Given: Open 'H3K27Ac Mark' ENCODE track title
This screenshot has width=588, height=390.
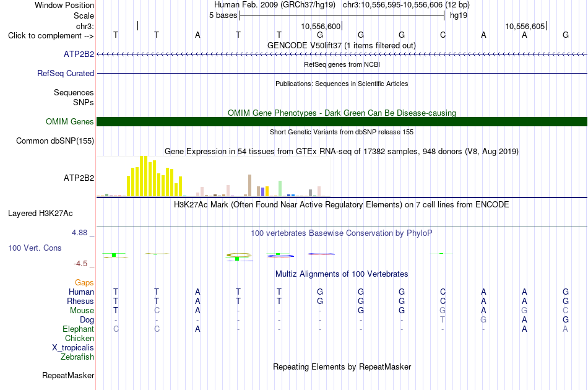Looking at the screenshot, I should 342,205.
